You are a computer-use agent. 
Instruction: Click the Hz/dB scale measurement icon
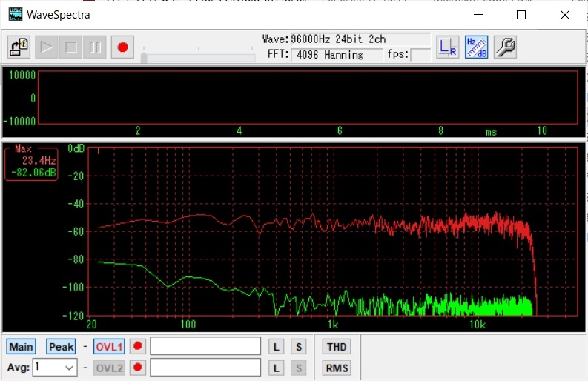pos(475,47)
